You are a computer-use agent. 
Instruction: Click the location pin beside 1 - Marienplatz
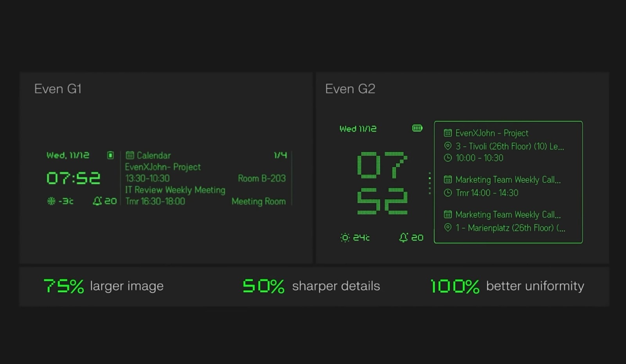click(x=448, y=228)
